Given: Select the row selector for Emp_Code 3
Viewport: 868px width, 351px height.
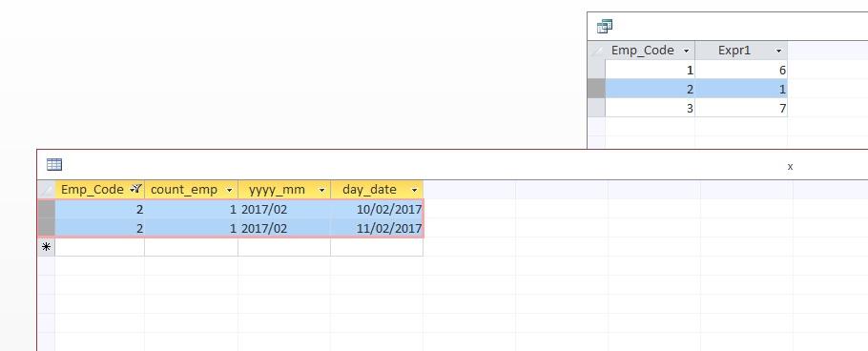Looking at the screenshot, I should (x=596, y=108).
